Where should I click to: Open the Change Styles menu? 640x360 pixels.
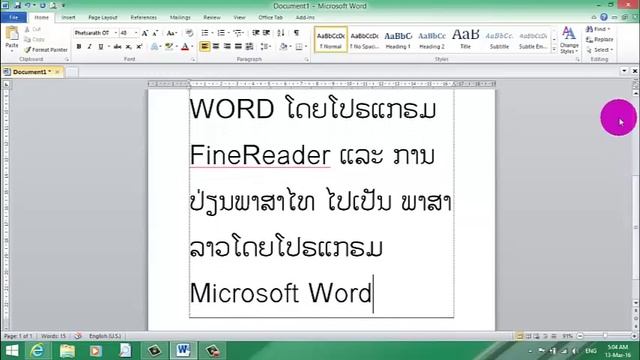click(x=569, y=40)
